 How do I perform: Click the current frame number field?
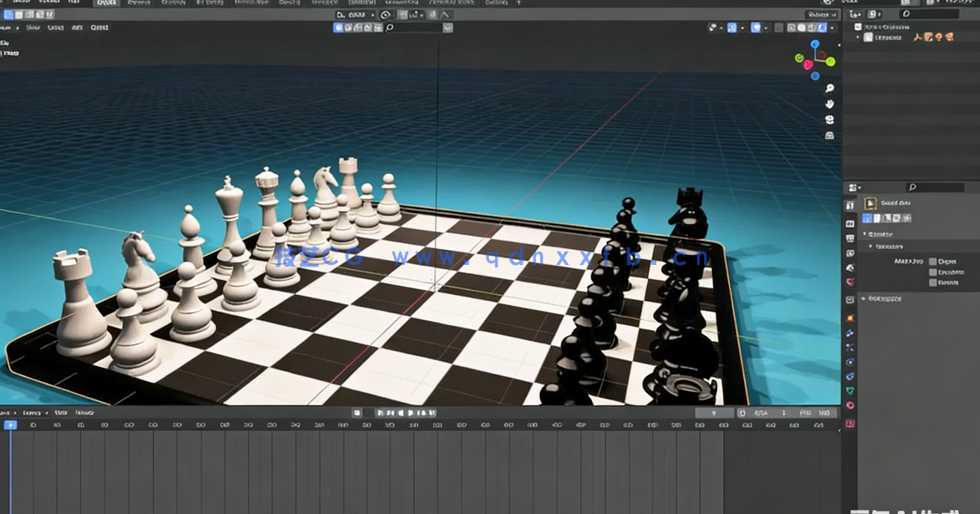click(x=715, y=412)
